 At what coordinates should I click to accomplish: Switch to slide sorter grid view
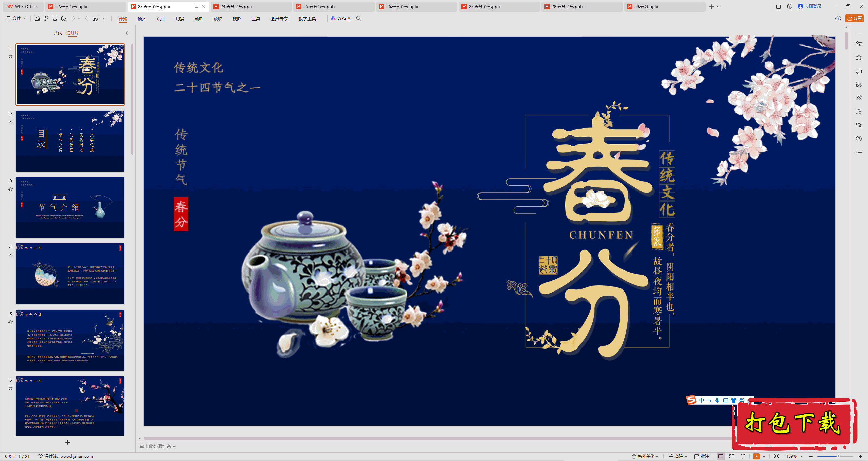[732, 456]
